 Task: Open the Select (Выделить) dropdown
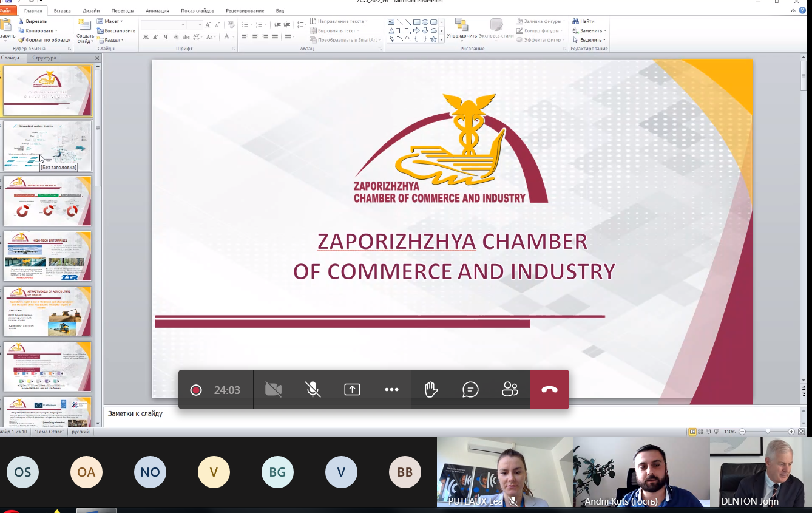(589, 40)
